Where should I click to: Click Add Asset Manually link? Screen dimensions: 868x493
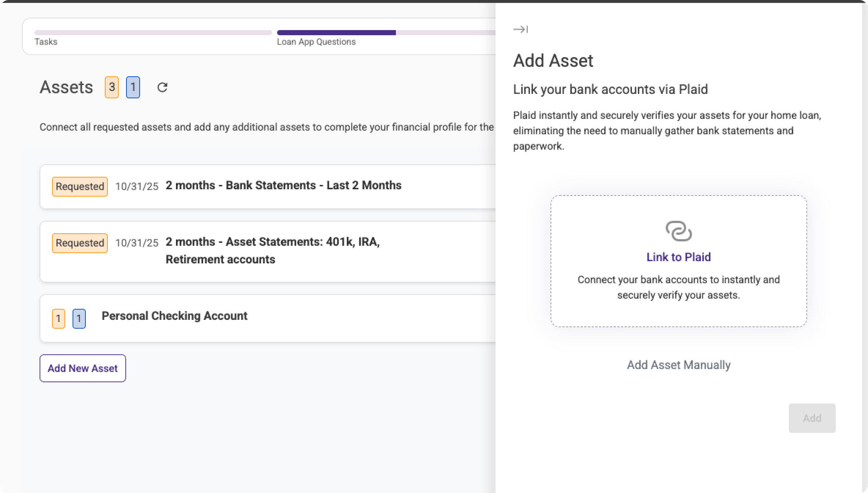[678, 365]
